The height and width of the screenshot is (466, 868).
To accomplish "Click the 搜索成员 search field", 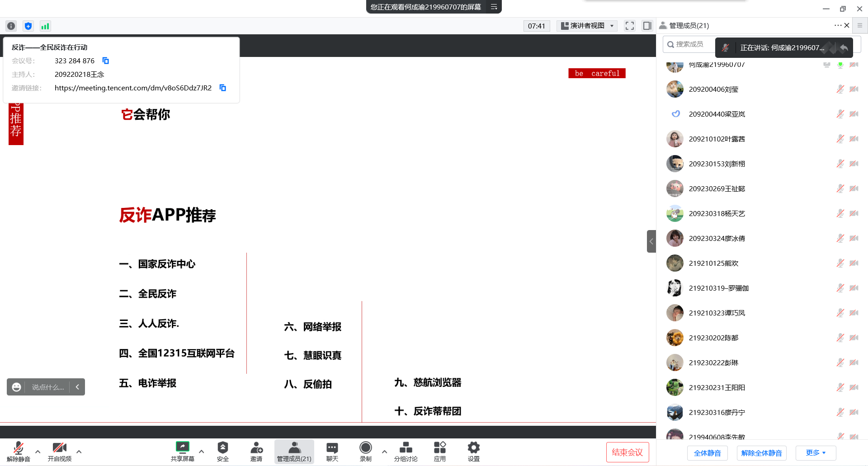I will click(689, 44).
